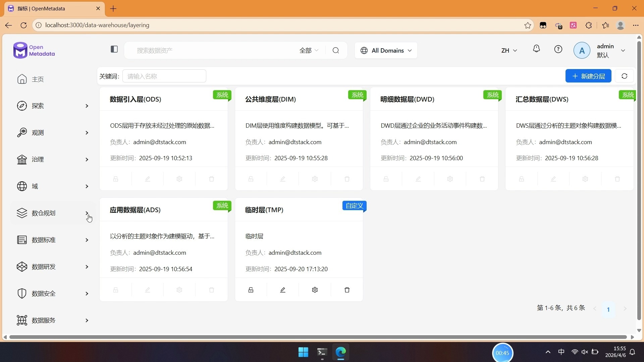Click the trash icon on the 公共维度层(DIM) card
The height and width of the screenshot is (362, 644).
click(x=347, y=179)
